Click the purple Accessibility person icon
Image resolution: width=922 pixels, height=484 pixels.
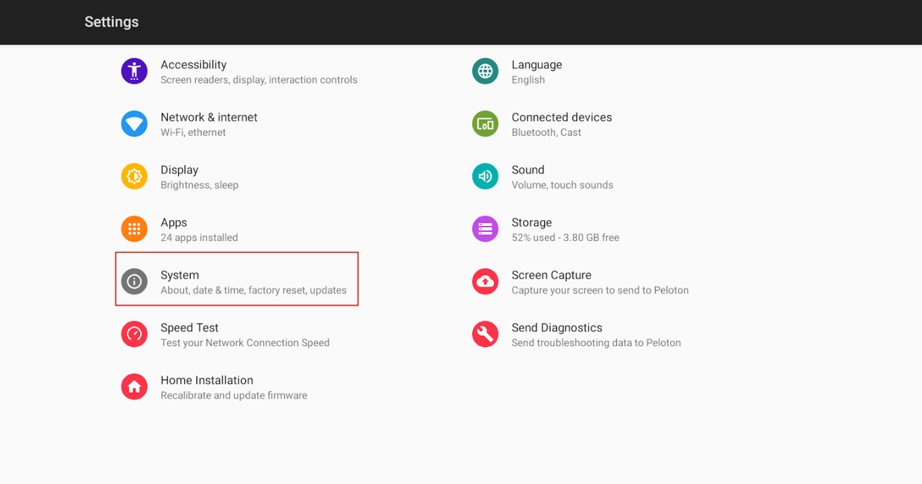tap(134, 71)
